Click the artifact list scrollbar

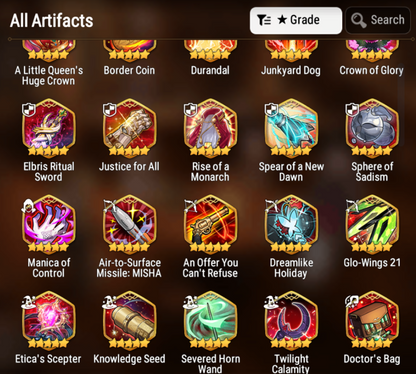401,105
